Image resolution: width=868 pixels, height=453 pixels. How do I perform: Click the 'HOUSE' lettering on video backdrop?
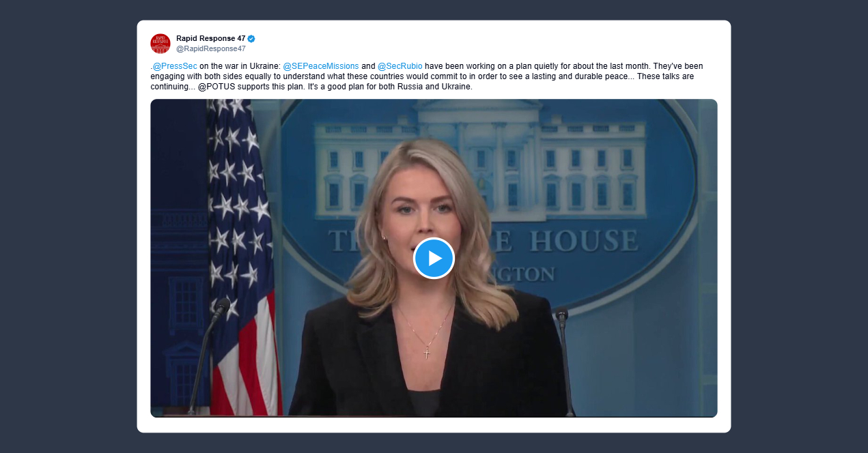click(584, 241)
